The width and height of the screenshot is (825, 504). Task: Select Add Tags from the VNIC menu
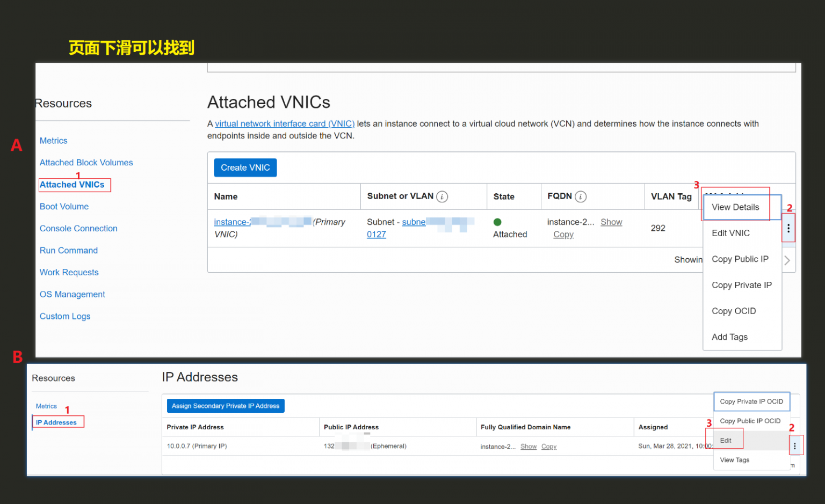point(729,337)
